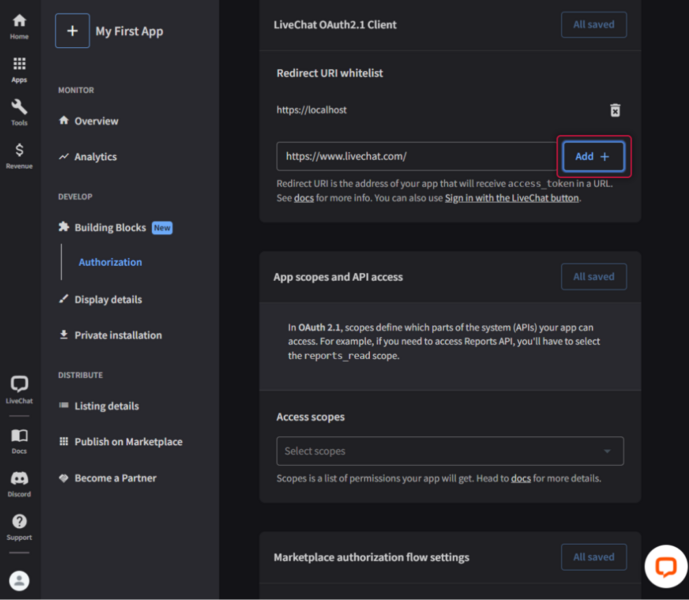Open the Support question mark icon

(19, 524)
